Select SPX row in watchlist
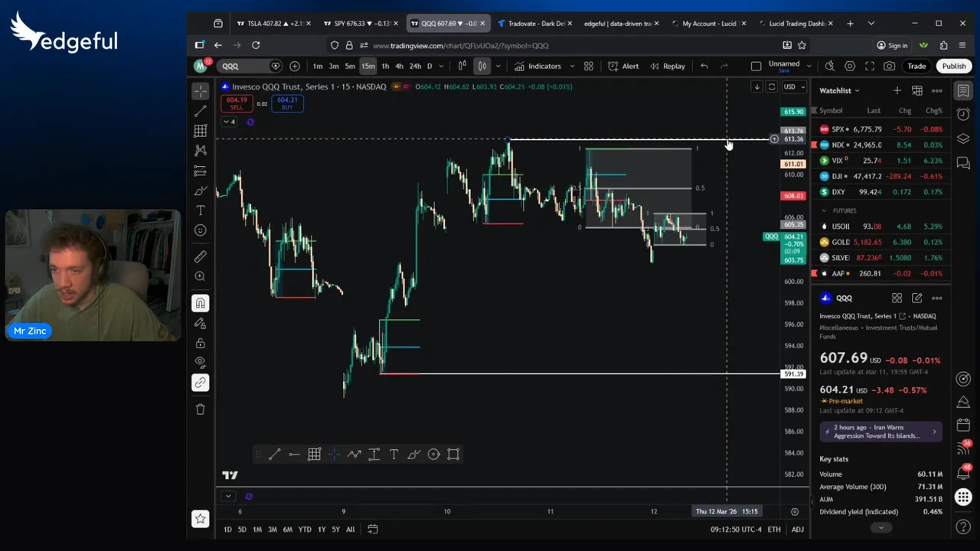This screenshot has width=980, height=551. (880, 129)
